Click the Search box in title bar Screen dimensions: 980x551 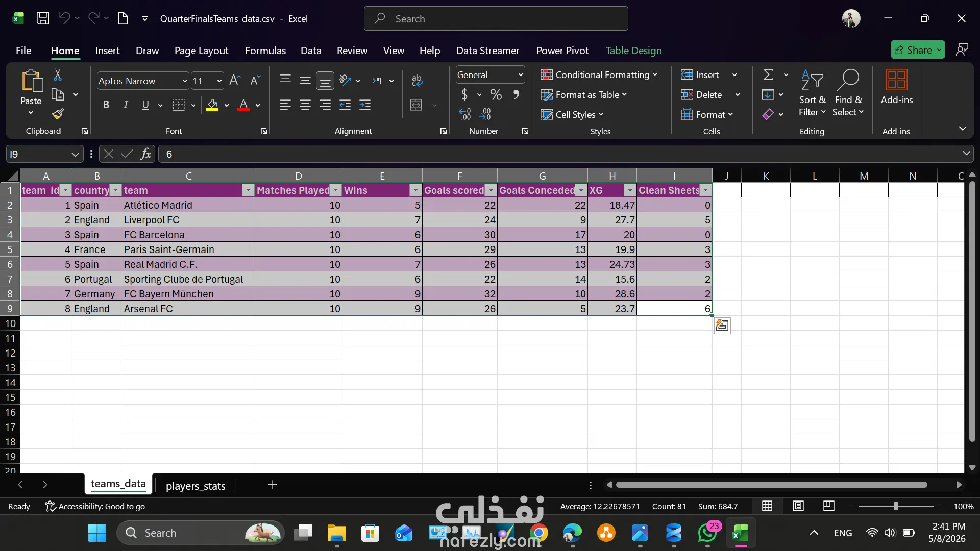(x=496, y=19)
